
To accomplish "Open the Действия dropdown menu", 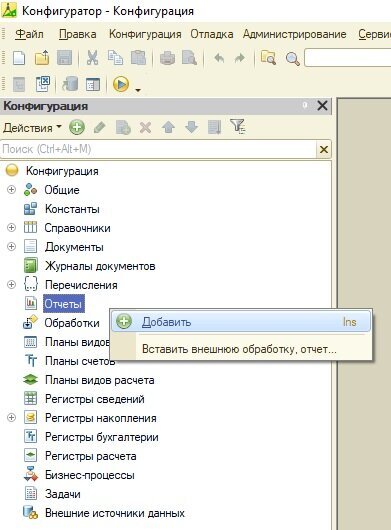I will (x=32, y=128).
